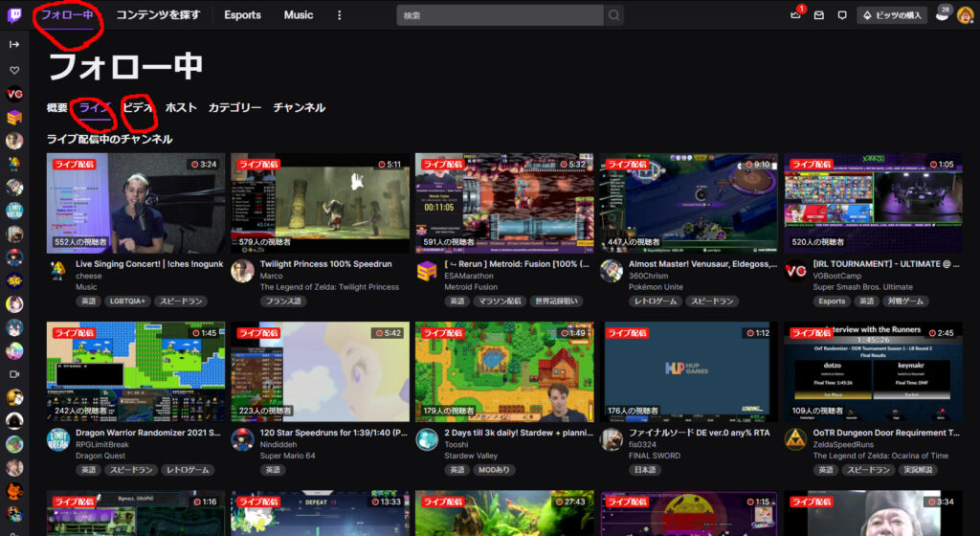This screenshot has width=980, height=536.
Task: Open the Stardew Valley stream thumbnail by Tooshi
Action: pos(504,371)
